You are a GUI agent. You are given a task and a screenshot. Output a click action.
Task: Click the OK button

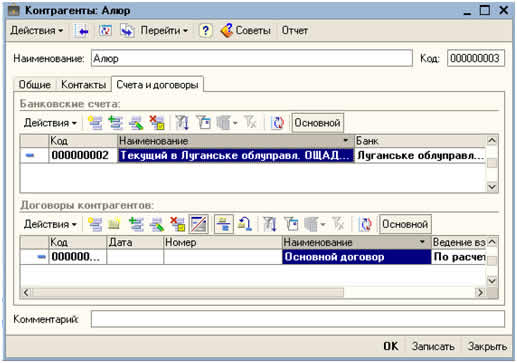coord(391,346)
